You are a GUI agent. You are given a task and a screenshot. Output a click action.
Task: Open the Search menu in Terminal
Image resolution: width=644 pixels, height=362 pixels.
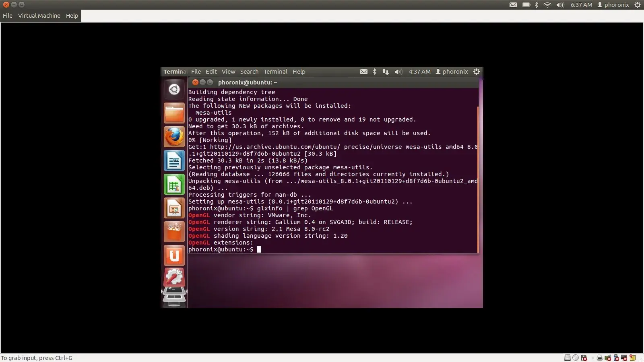click(x=249, y=72)
